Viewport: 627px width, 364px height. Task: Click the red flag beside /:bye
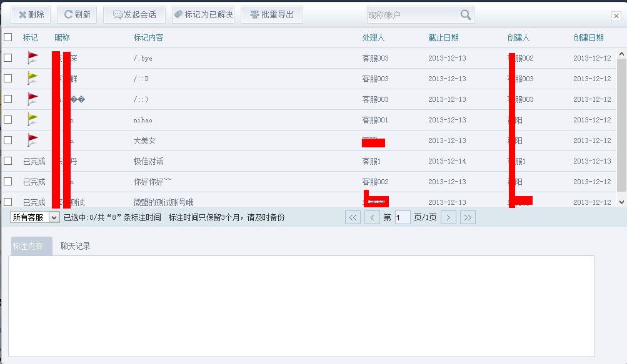[x=33, y=58]
